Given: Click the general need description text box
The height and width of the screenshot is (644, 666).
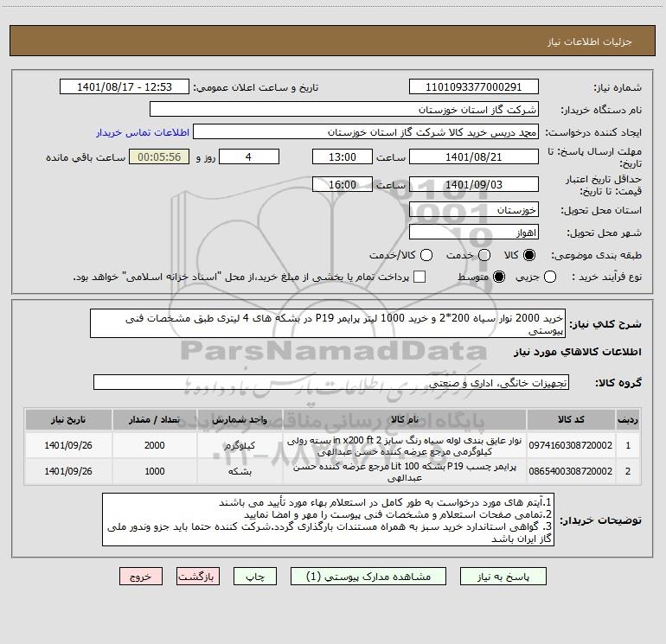Looking at the screenshot, I should tap(328, 324).
